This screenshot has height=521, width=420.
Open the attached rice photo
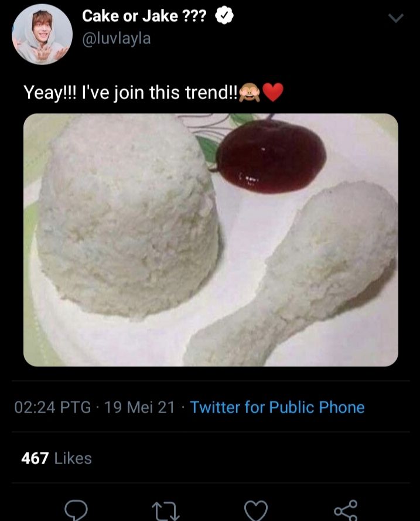(x=211, y=240)
